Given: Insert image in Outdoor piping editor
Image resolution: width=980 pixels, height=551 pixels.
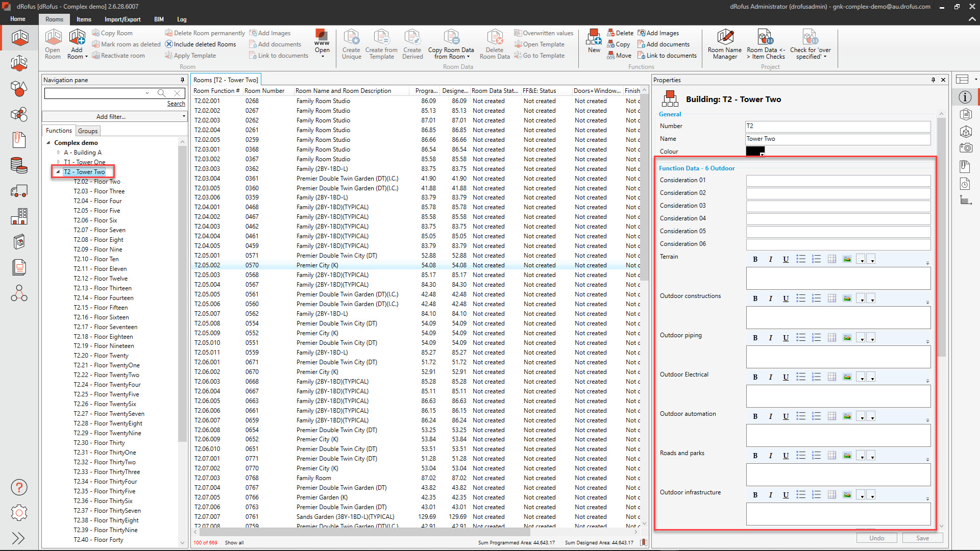Looking at the screenshot, I should click(847, 338).
